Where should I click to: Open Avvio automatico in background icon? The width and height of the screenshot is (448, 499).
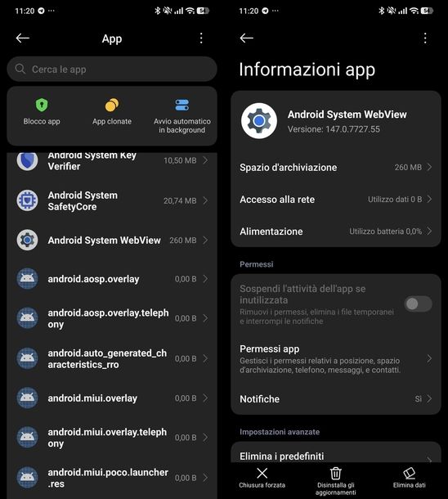click(181, 105)
